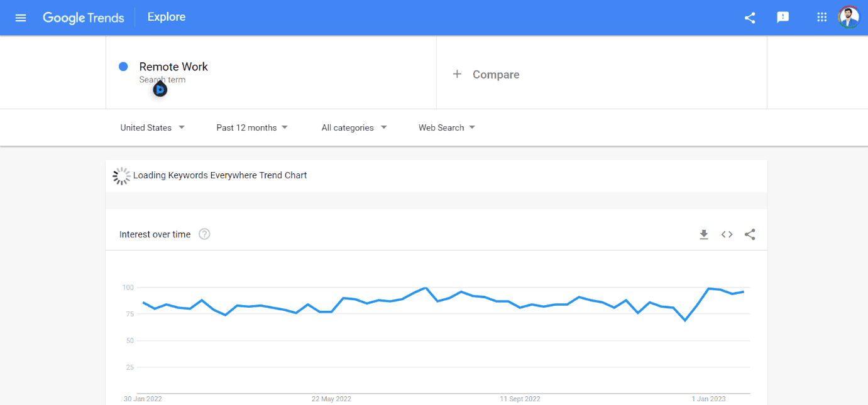This screenshot has width=868, height=405.
Task: Open the send feedback icon
Action: pos(783,18)
